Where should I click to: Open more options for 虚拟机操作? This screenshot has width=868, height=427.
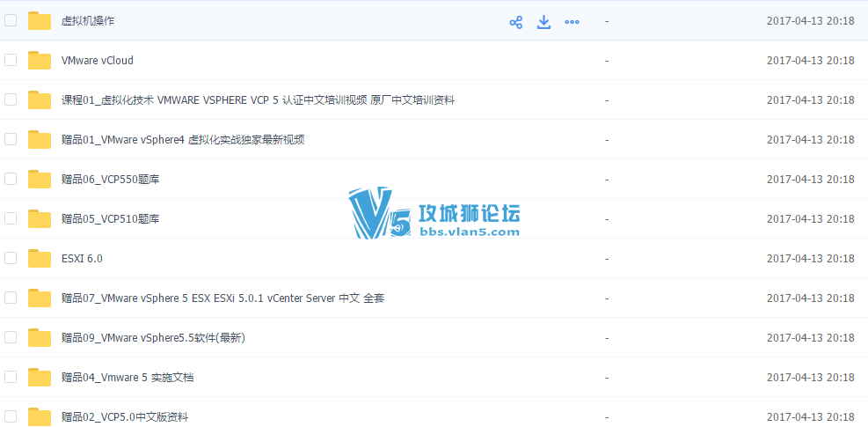572,22
